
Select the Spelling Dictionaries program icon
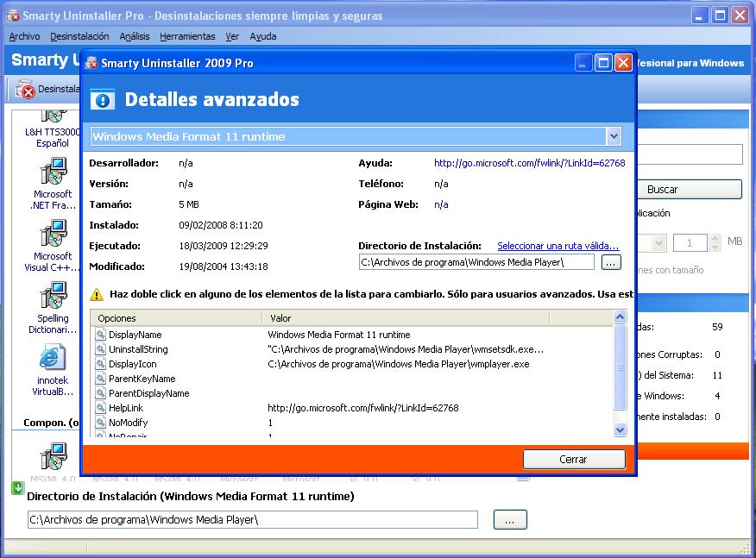pos(53,295)
